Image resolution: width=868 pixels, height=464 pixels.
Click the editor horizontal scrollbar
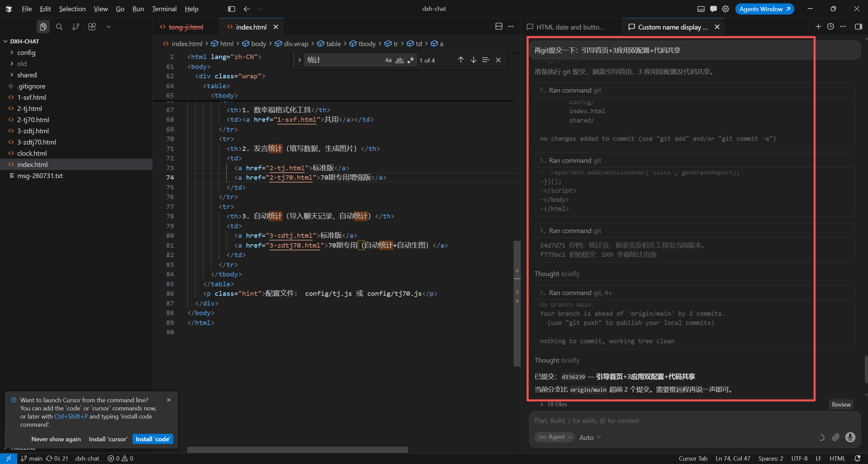click(297, 449)
